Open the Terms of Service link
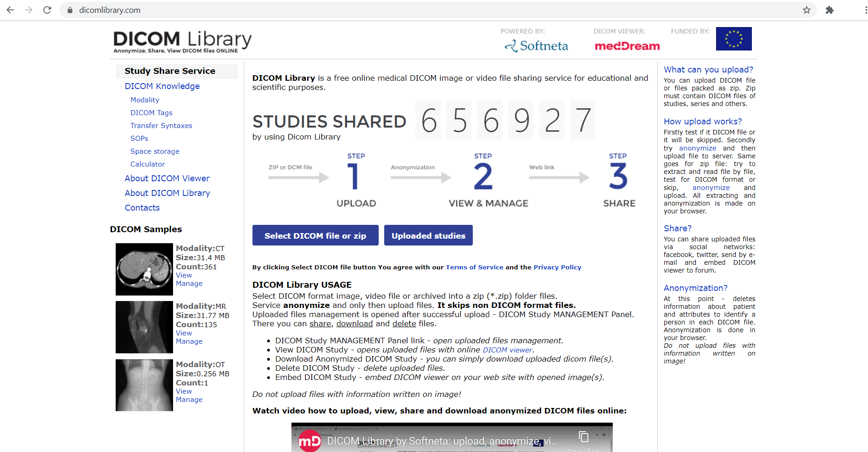Viewport: 868px width, 452px height. [x=475, y=267]
